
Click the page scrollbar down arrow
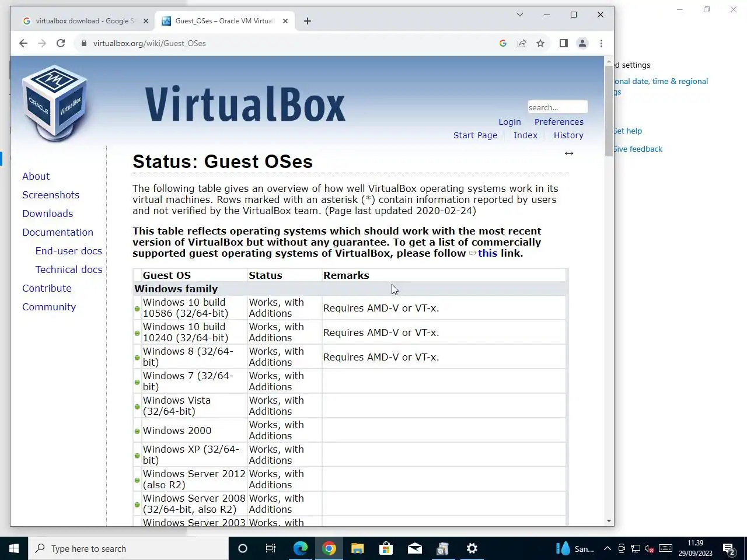[x=609, y=521]
